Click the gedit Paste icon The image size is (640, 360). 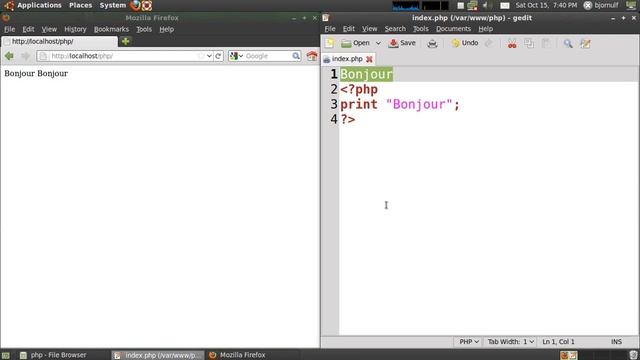[546, 43]
